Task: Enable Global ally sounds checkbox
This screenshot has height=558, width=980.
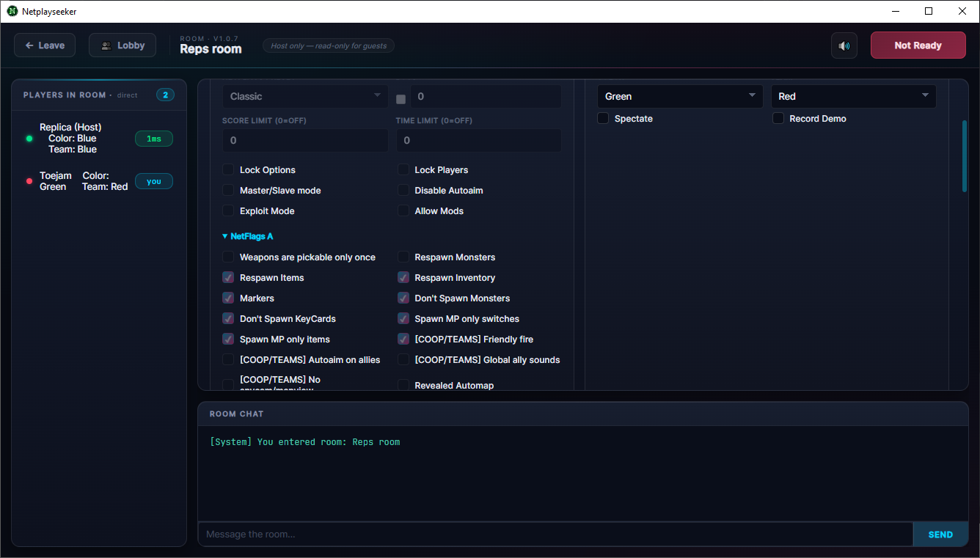Action: pyautogui.click(x=403, y=359)
